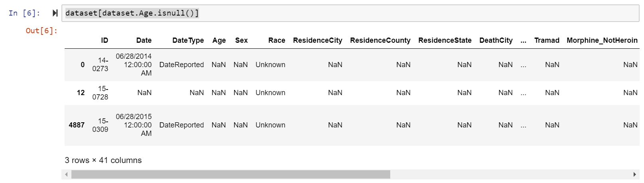Click inside the dataset.Age.isnull() code cell

(x=319, y=13)
